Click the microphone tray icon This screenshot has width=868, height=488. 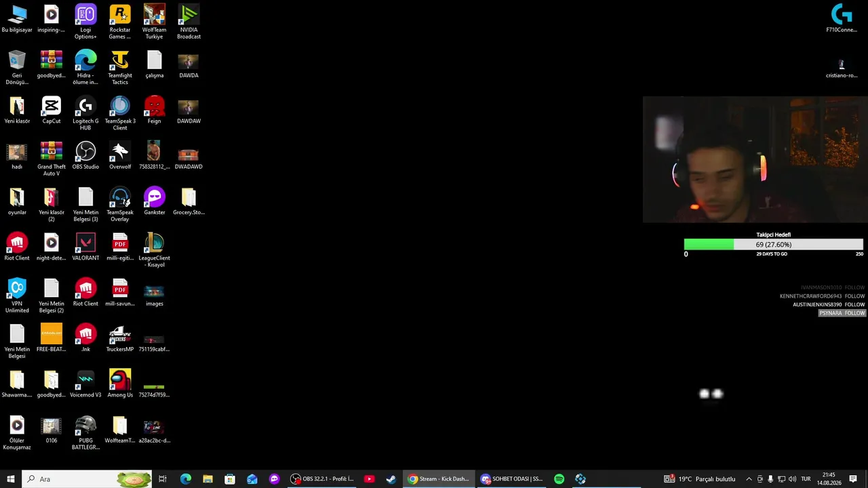[x=770, y=479]
